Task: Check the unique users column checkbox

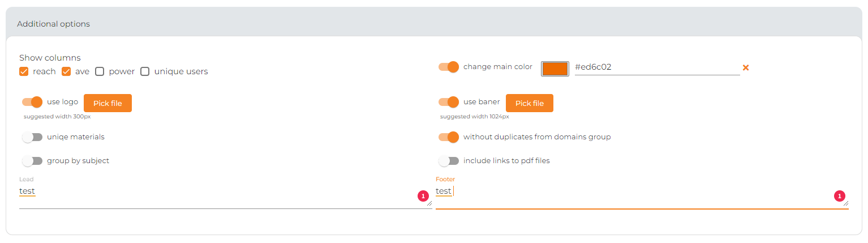Action: pyautogui.click(x=145, y=71)
